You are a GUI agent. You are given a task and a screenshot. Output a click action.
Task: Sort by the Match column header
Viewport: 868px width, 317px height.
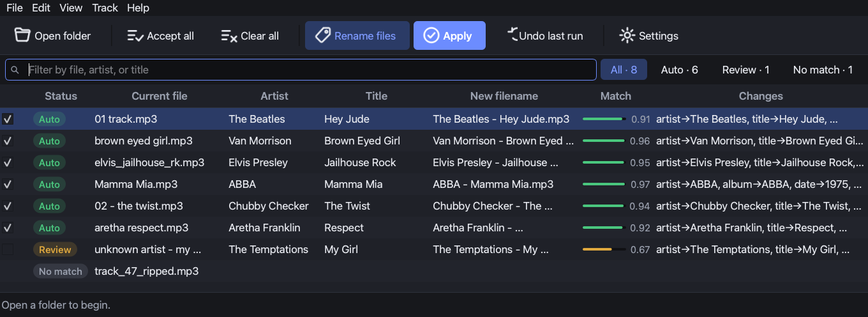tap(616, 96)
